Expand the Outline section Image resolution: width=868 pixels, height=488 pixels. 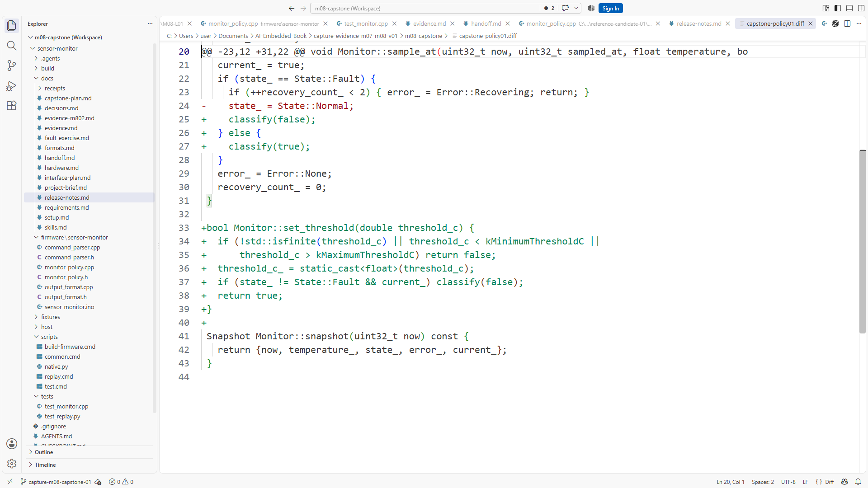pyautogui.click(x=44, y=452)
